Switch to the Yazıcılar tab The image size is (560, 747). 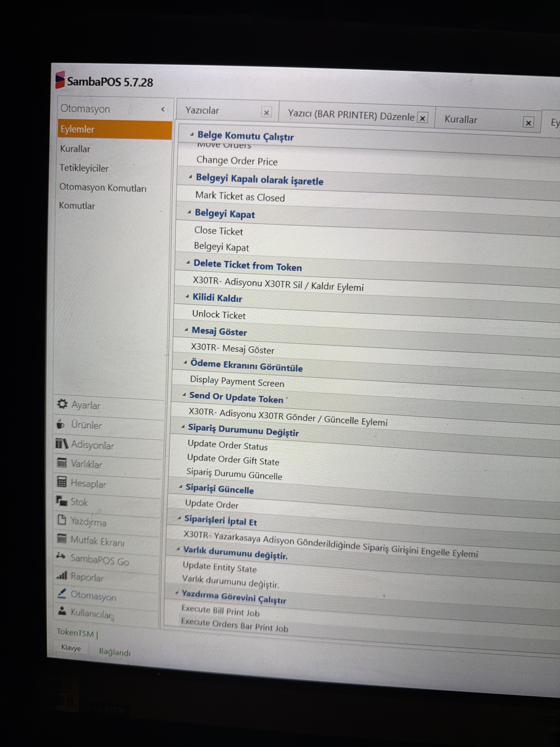click(202, 111)
